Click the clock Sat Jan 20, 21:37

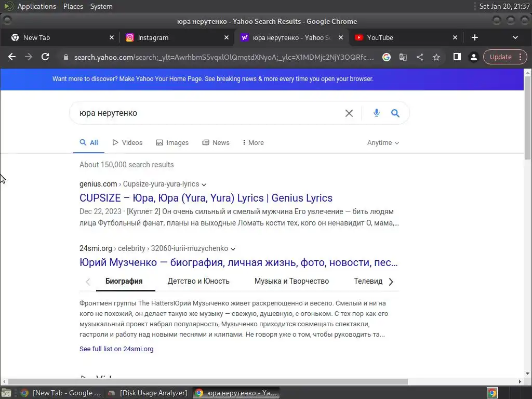pyautogui.click(x=504, y=6)
